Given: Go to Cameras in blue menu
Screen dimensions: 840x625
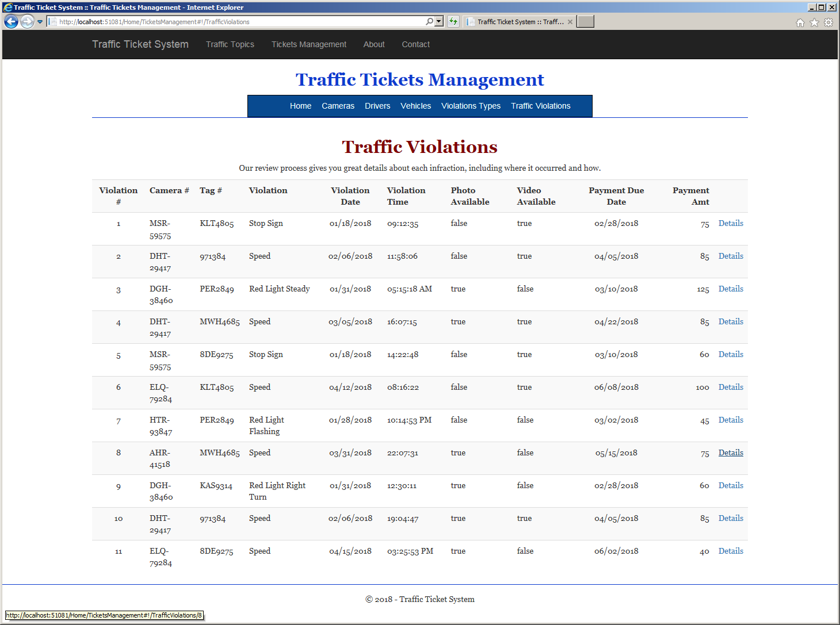Looking at the screenshot, I should coord(338,106).
